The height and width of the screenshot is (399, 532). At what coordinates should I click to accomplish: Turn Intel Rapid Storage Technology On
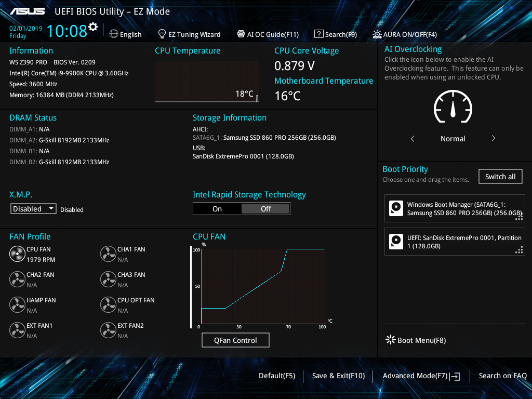point(217,209)
